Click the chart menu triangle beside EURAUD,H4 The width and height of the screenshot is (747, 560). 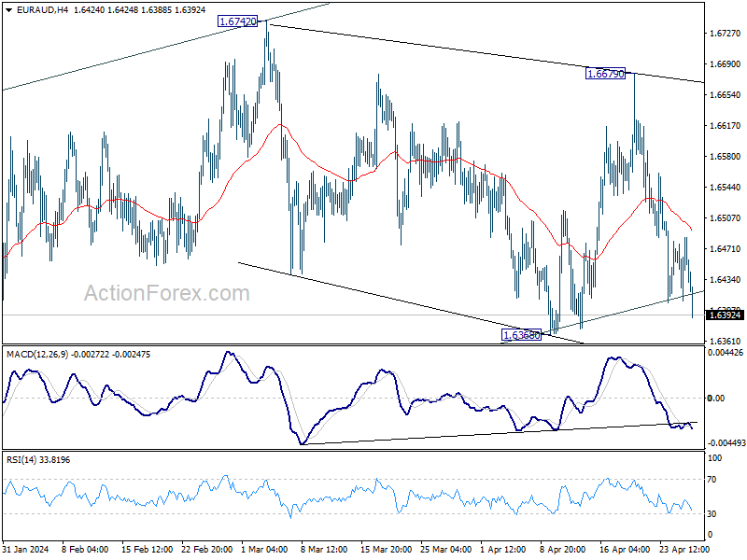pos(9,9)
